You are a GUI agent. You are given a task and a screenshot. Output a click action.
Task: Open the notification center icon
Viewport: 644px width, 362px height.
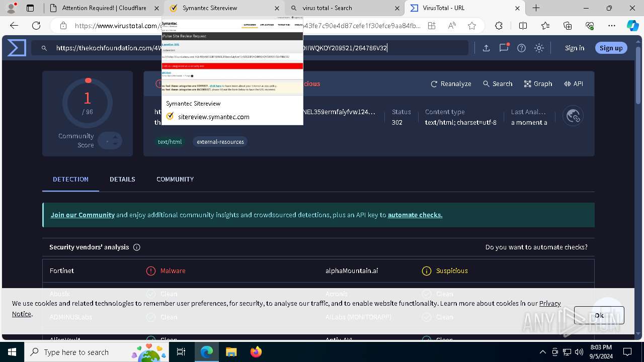pos(627,352)
